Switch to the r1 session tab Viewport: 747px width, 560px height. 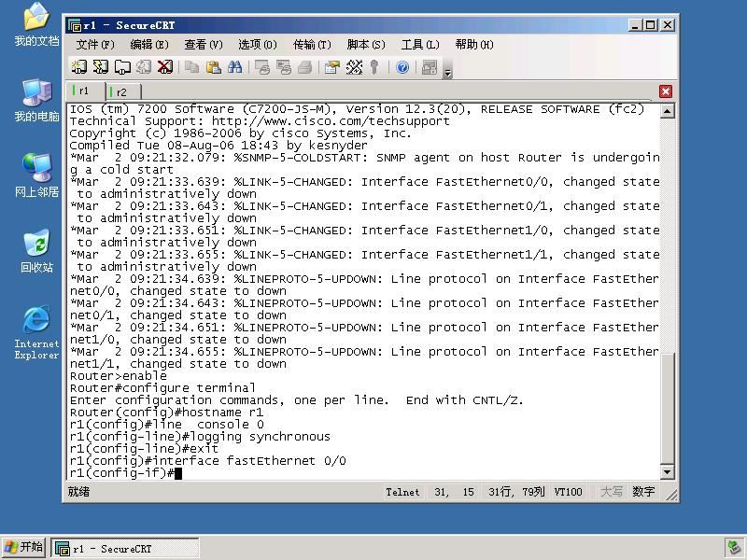pyautogui.click(x=85, y=91)
